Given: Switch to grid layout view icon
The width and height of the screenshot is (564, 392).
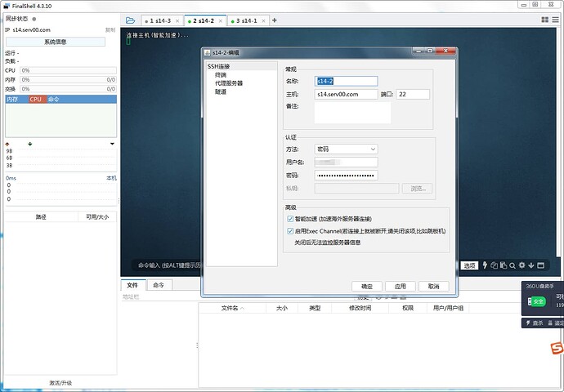Looking at the screenshot, I should (x=545, y=20).
